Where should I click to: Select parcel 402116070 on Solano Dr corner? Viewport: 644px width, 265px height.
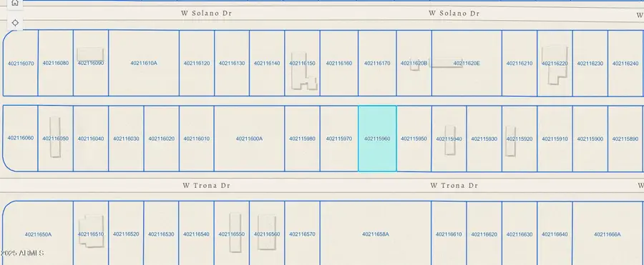point(21,63)
